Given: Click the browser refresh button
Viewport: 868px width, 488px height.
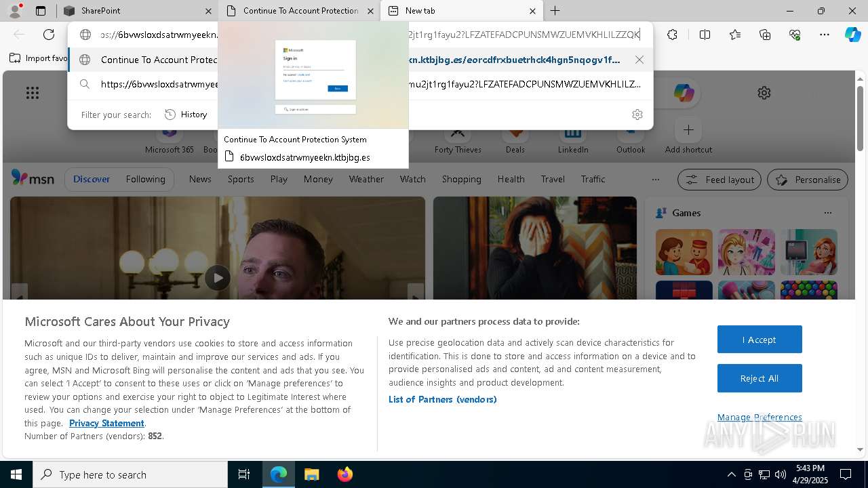Looking at the screenshot, I should [x=49, y=35].
